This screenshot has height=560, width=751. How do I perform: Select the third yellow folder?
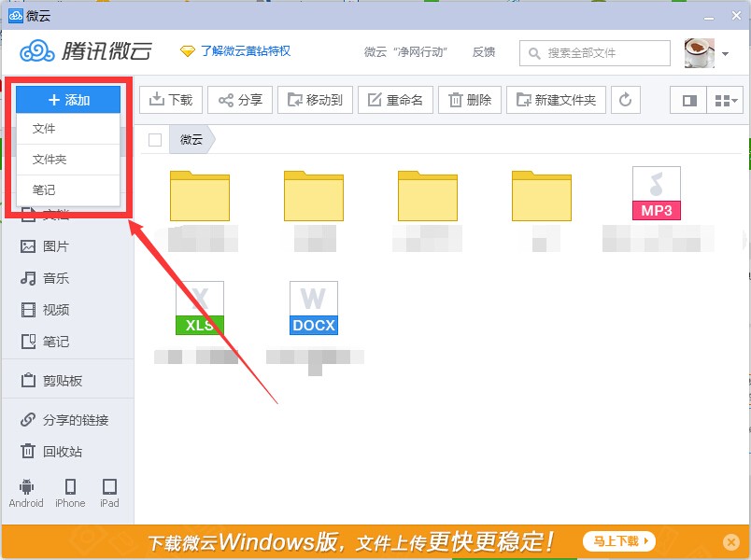coord(428,196)
